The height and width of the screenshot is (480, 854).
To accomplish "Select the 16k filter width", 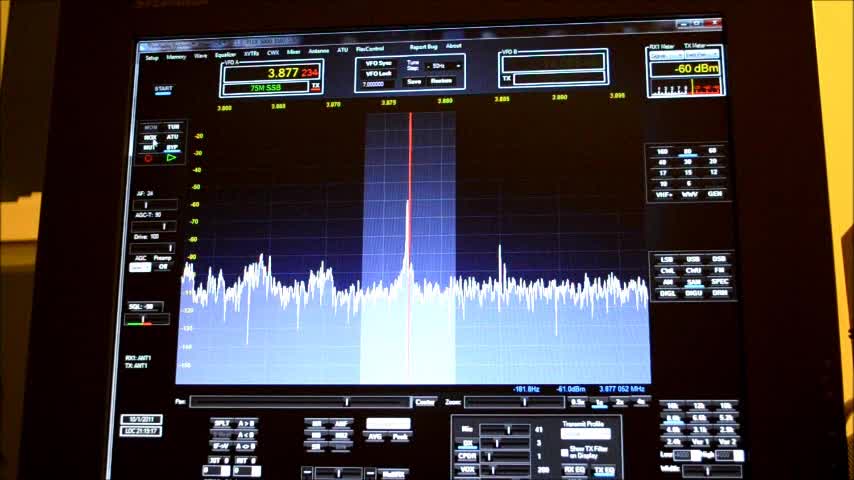I will click(673, 406).
